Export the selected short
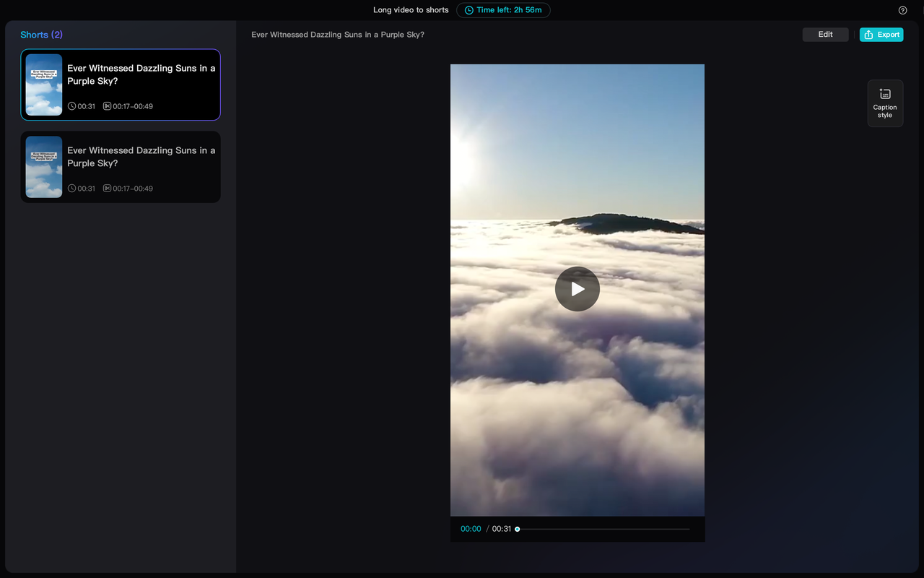The width and height of the screenshot is (924, 578). coord(881,34)
